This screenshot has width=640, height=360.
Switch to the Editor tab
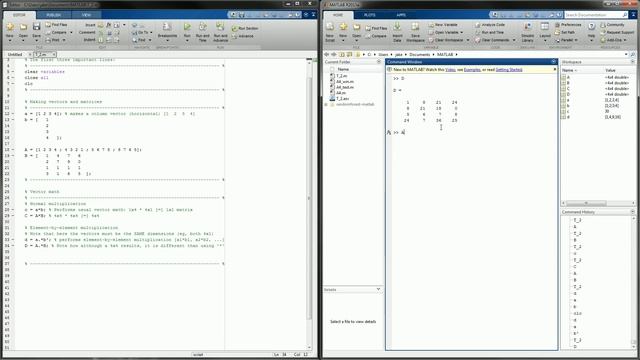19,15
